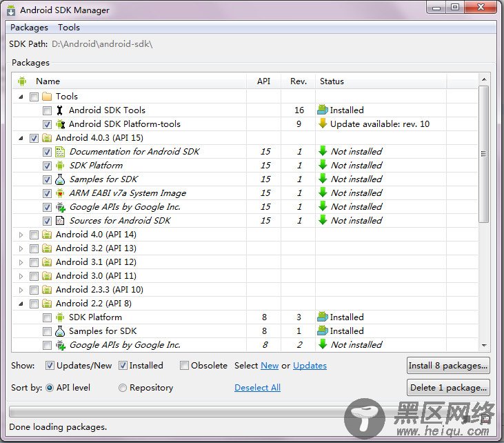The image size is (504, 443).
Task: Collapse the Android 2.2 (API 8) group
Action: pyautogui.click(x=21, y=304)
